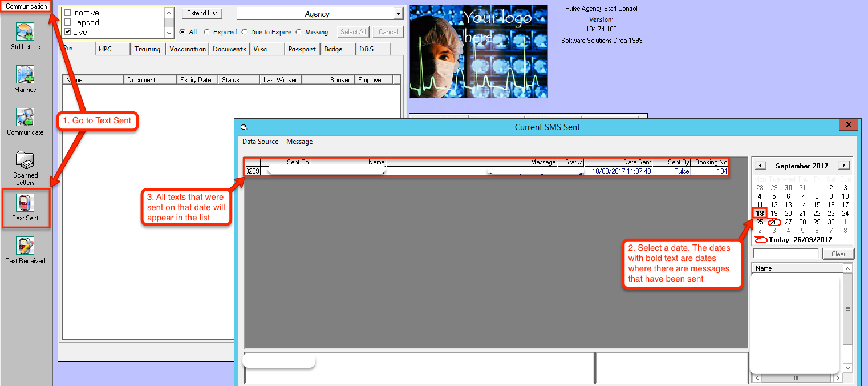Screen dimensions: 868x386
Task: Open the Text Received icon
Action: click(x=26, y=246)
